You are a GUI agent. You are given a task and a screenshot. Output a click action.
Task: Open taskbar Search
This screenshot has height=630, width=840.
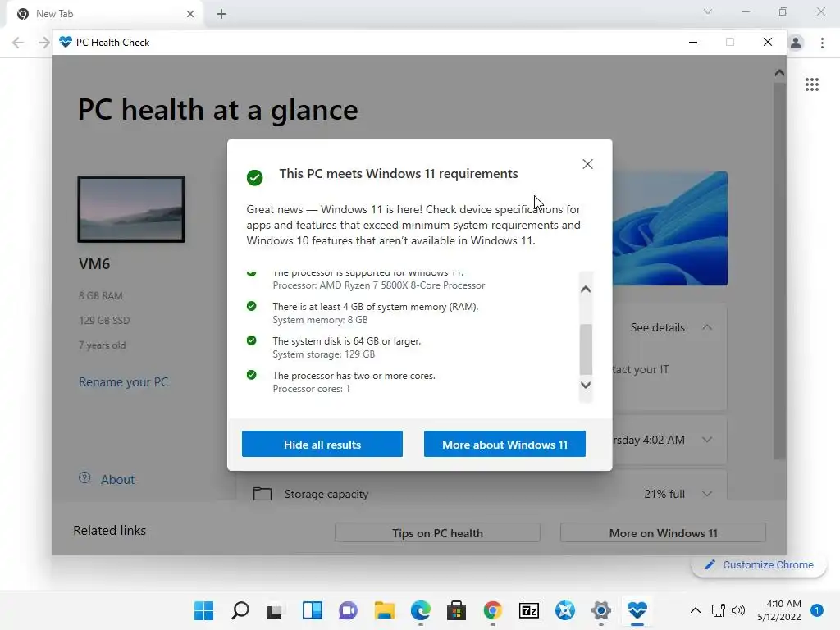tap(240, 610)
